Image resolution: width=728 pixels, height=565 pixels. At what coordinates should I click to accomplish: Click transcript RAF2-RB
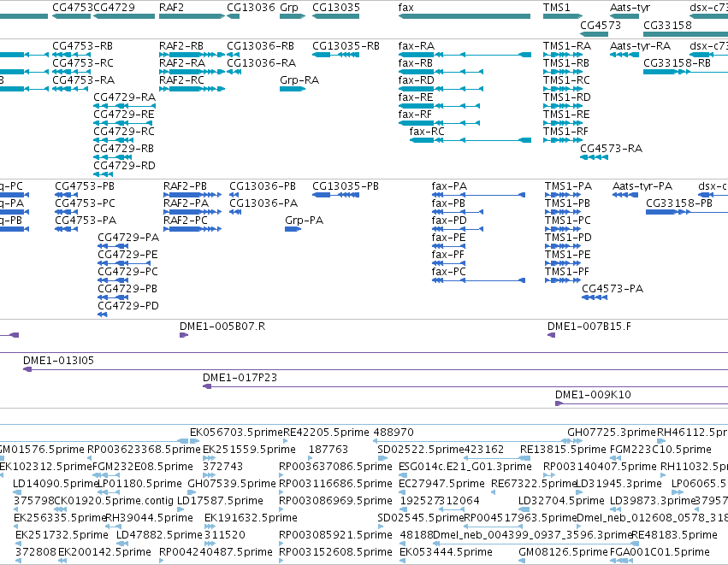pos(181,46)
